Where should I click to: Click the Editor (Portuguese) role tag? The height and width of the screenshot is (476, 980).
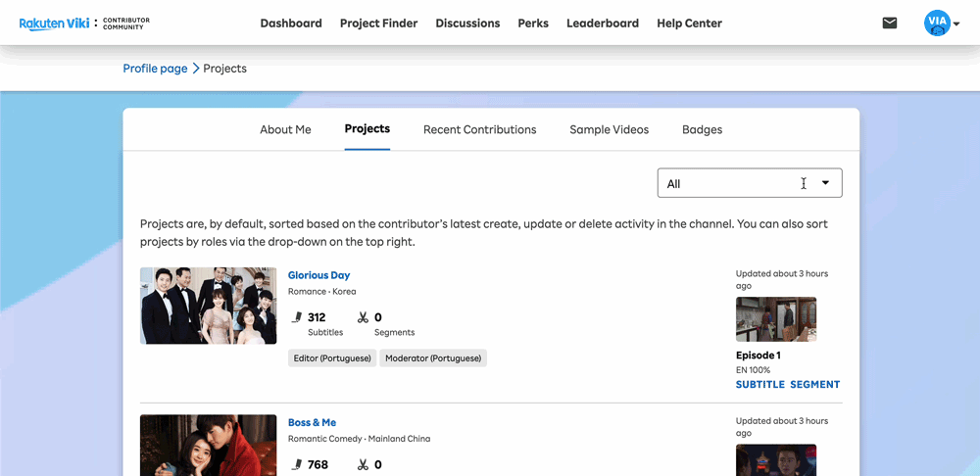[x=332, y=358]
